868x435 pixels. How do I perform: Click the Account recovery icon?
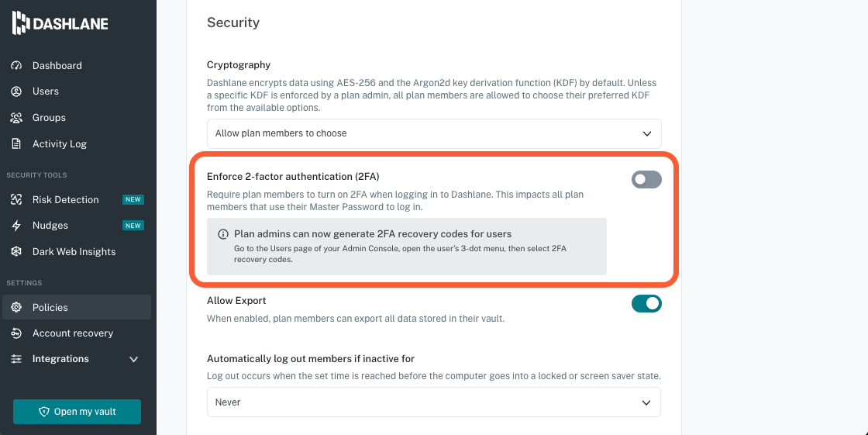pos(16,333)
